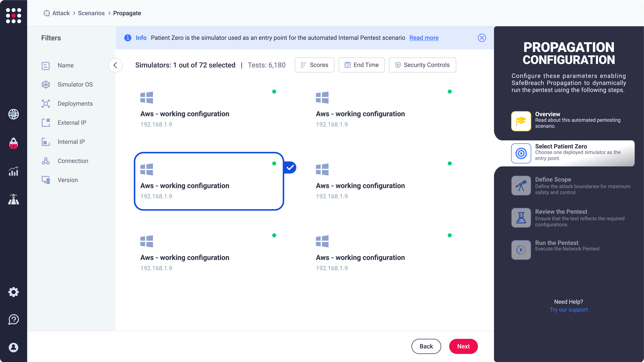This screenshot has width=644, height=362.
Task: Uncheck the selected simulator's blue checkmark
Action: pyautogui.click(x=290, y=168)
